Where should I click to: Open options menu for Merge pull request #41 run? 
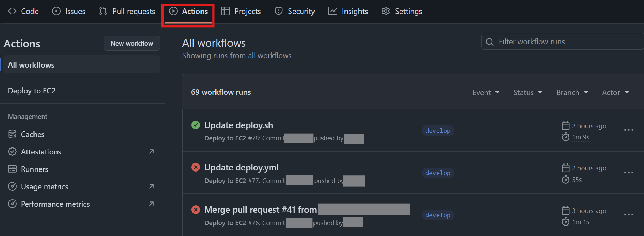[629, 215]
